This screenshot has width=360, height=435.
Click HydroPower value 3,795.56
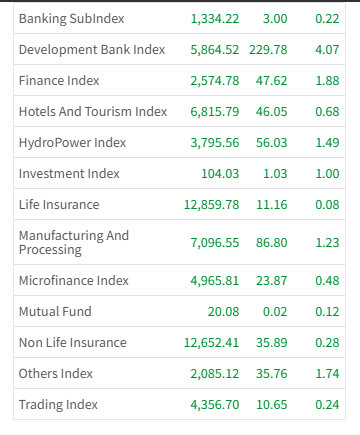tap(215, 143)
